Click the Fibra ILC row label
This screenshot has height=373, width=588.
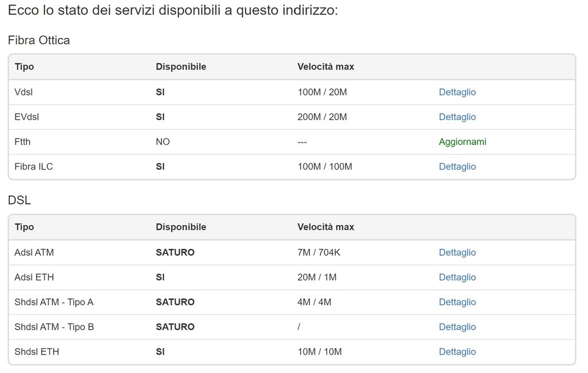click(34, 167)
